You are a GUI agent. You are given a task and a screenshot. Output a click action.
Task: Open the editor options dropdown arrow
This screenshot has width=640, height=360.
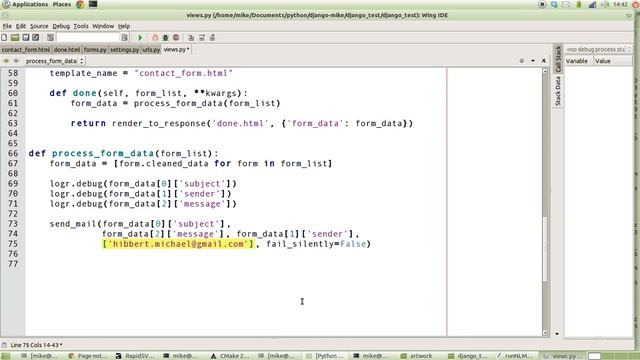tap(533, 61)
